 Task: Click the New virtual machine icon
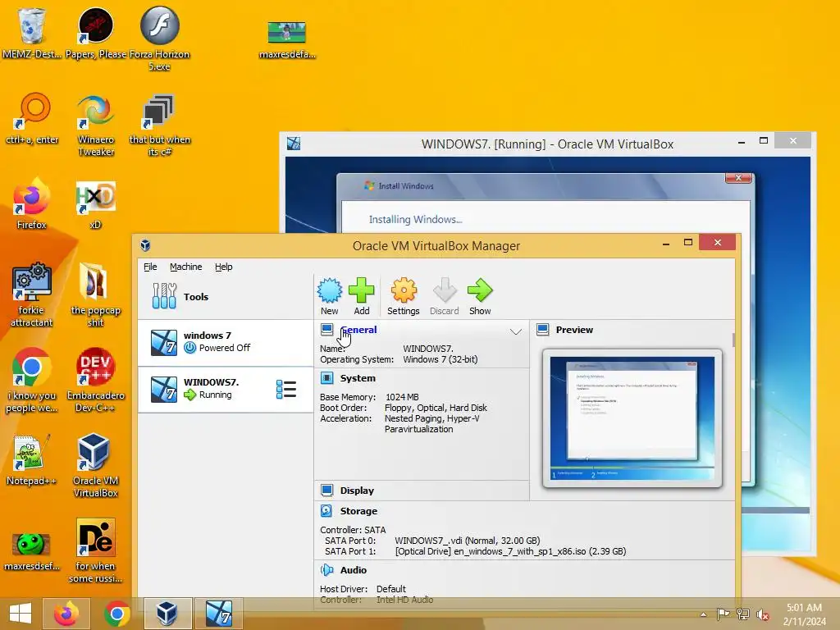coord(330,291)
